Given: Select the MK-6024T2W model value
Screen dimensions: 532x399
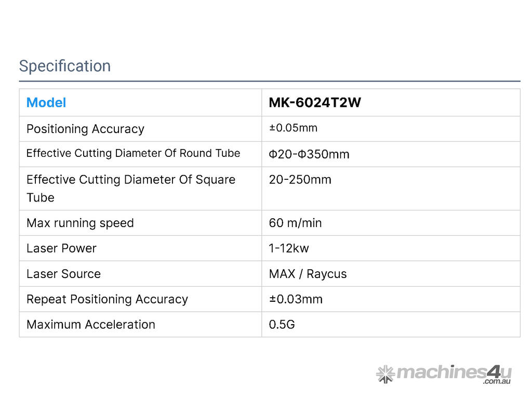Looking at the screenshot, I should [315, 103].
